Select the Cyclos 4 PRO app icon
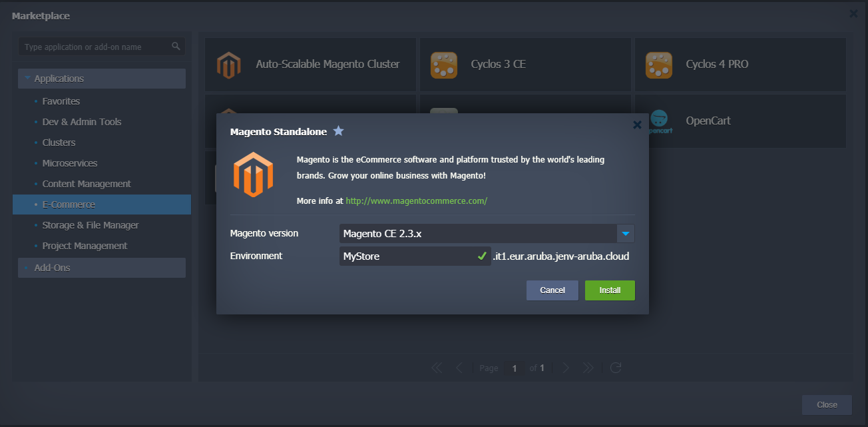The image size is (868, 427). (658, 65)
